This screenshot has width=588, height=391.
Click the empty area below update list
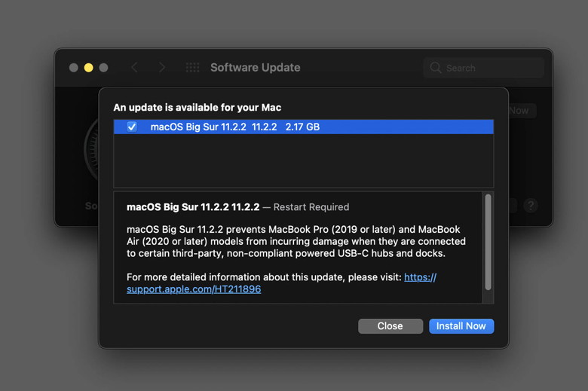(302, 161)
